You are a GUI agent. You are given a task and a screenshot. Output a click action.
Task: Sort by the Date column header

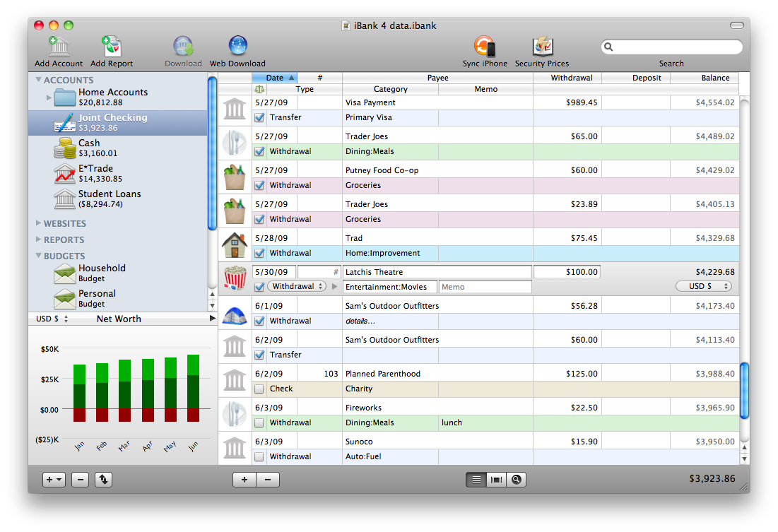pyautogui.click(x=274, y=78)
